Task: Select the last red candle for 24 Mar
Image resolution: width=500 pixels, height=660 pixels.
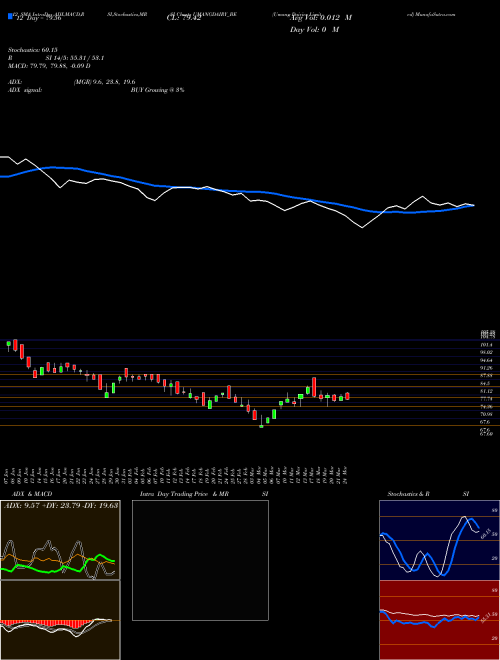Action: tap(347, 396)
